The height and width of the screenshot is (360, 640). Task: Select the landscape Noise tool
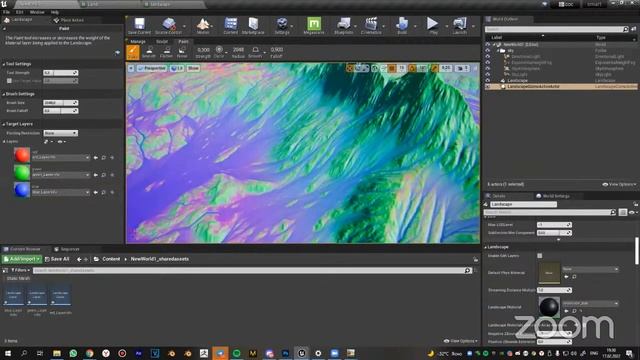click(x=182, y=52)
